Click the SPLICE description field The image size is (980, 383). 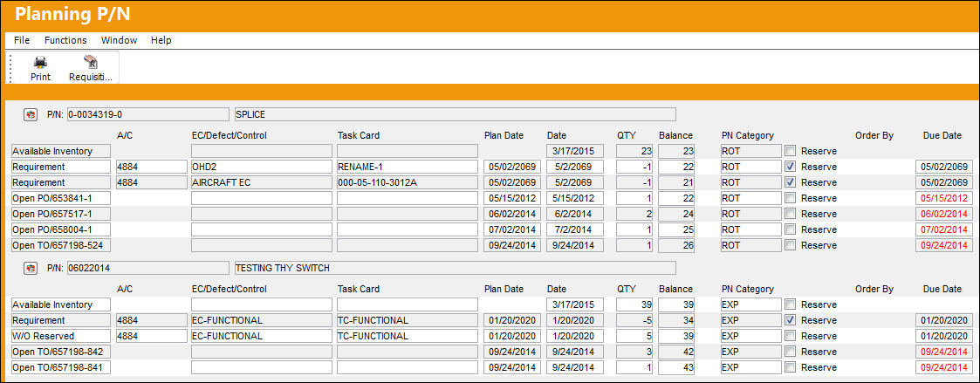click(x=455, y=114)
